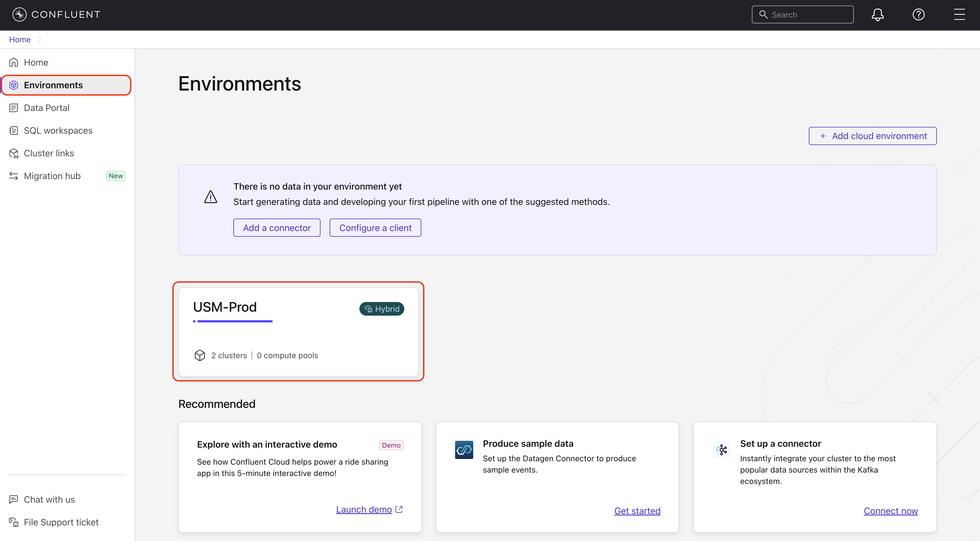Click Configure a client button
This screenshot has width=980, height=541.
(375, 228)
